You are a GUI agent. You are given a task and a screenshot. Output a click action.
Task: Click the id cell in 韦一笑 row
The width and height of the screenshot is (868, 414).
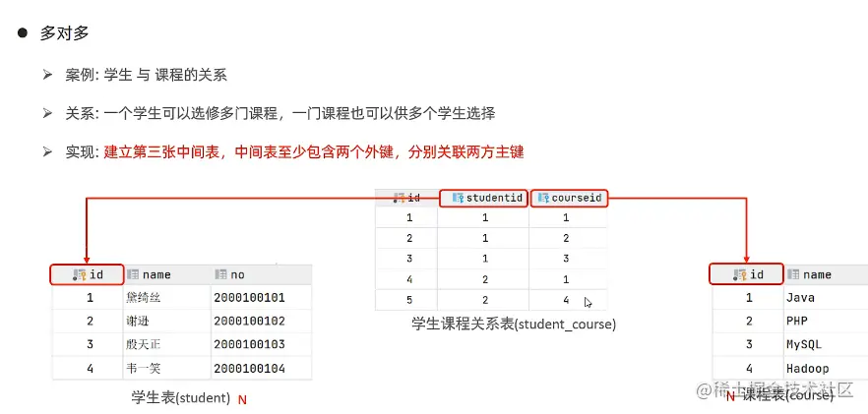[x=88, y=368]
